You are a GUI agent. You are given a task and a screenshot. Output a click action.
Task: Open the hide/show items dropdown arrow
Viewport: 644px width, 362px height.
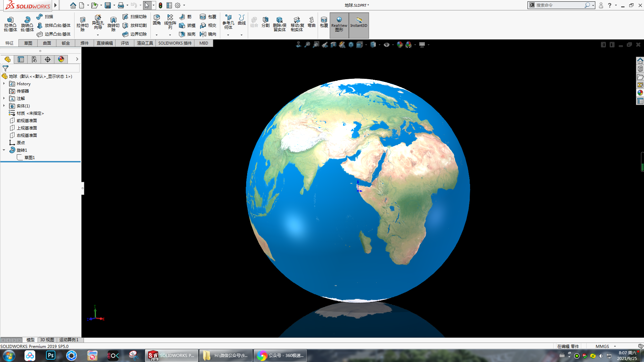393,45
